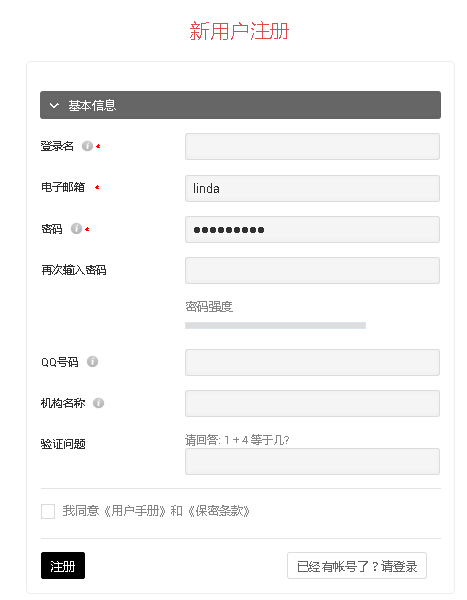Click the info icon beside 密码
Screen dimensions: 467x600
77,228
